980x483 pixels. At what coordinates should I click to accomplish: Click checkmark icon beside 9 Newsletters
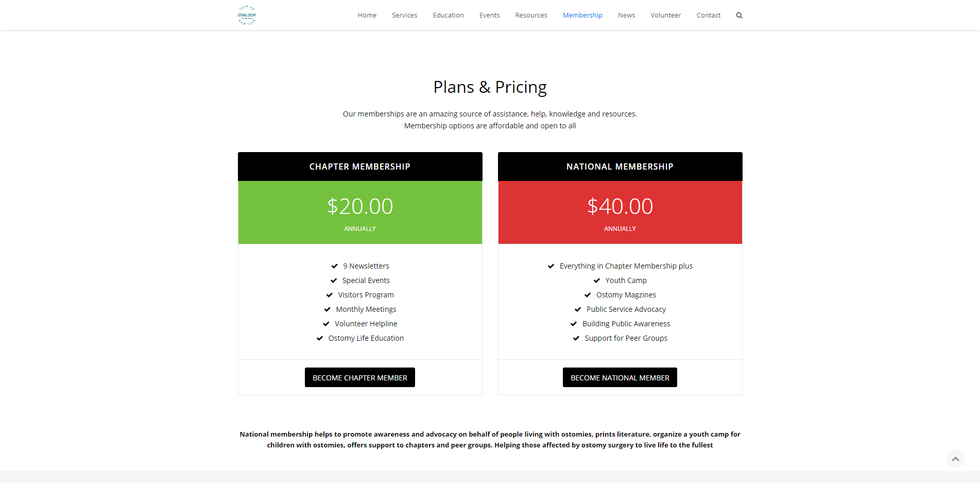[x=334, y=266]
